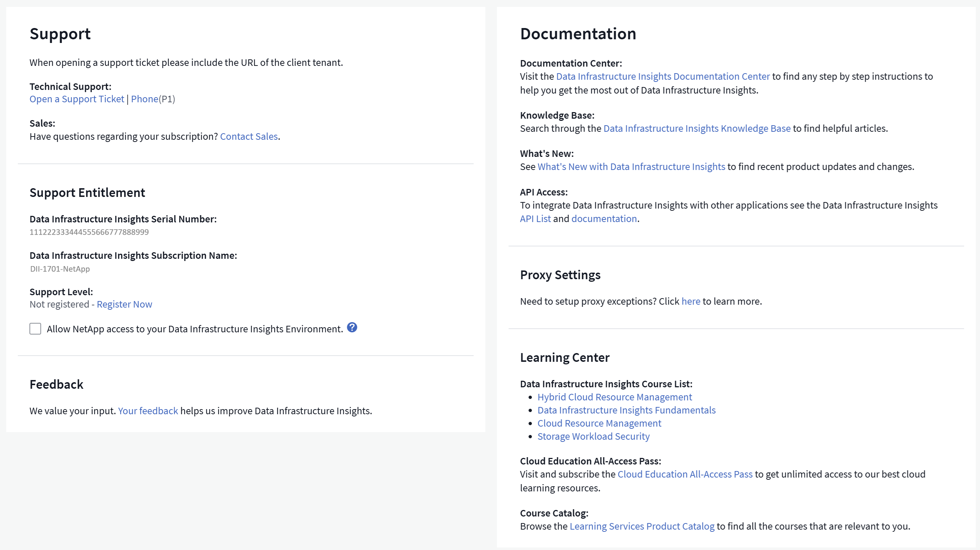Open What's New with Data Infrastructure Insights
Image resolution: width=980 pixels, height=550 pixels.
coord(631,167)
